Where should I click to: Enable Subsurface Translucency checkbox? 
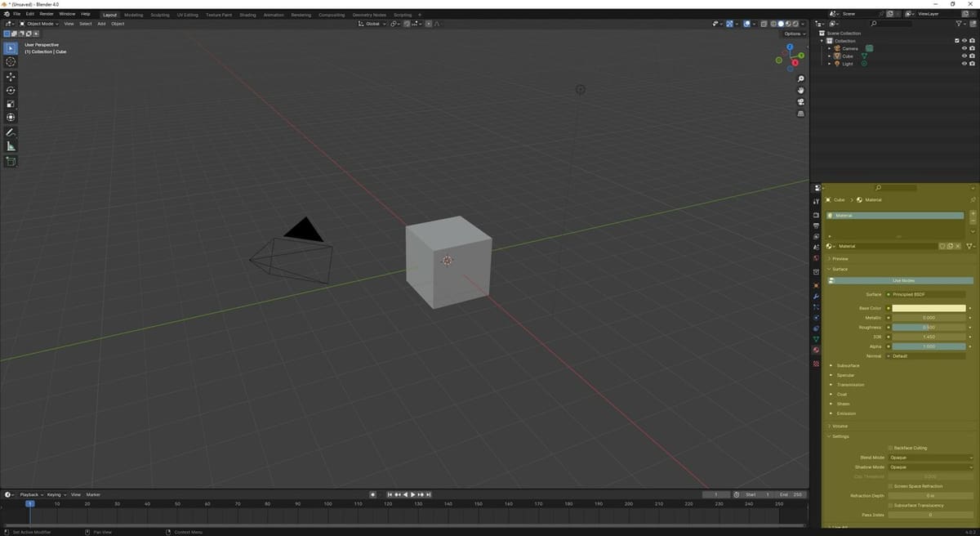pos(890,505)
